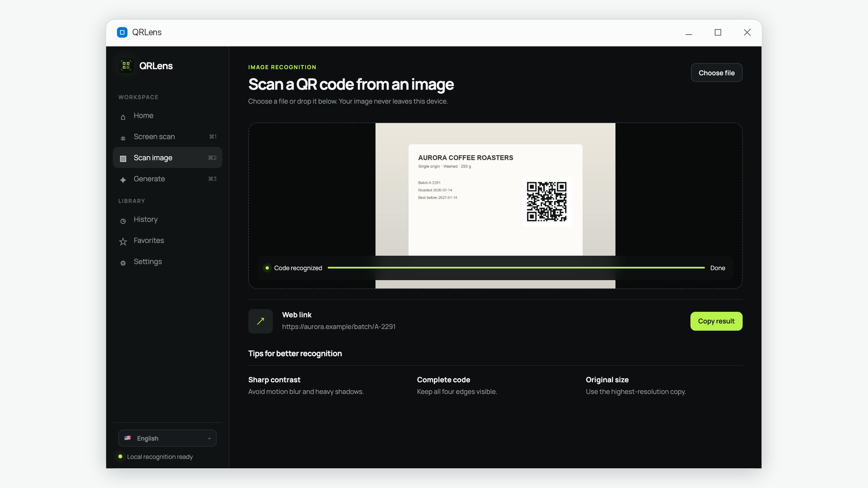Open Favorites in the Library section
Viewport: 868px width, 488px height.
(x=167, y=240)
